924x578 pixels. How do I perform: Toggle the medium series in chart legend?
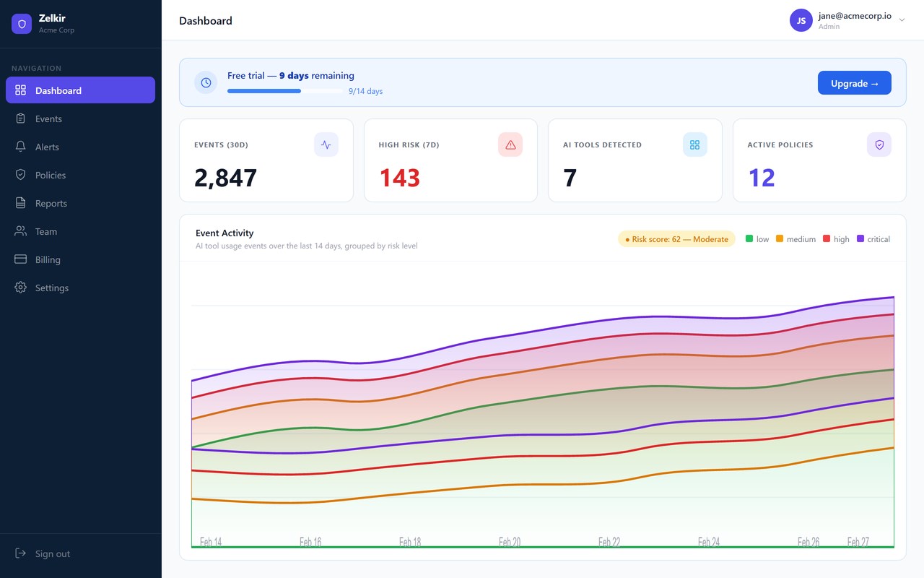pyautogui.click(x=796, y=239)
